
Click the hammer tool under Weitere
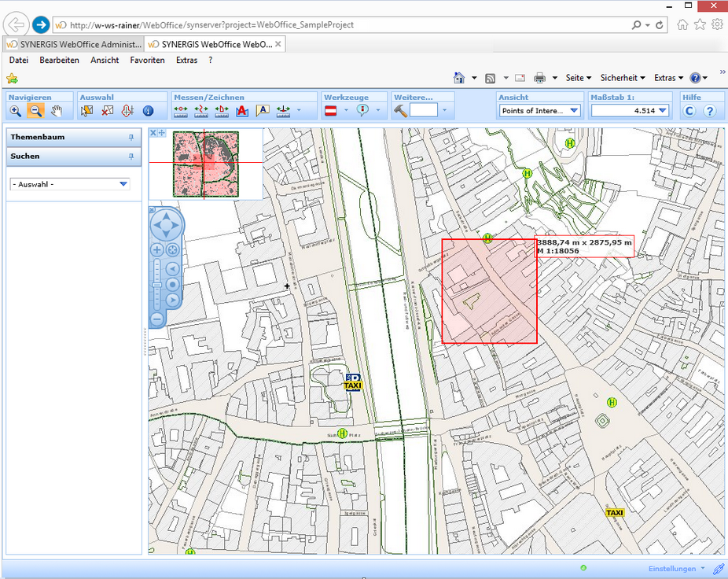click(x=401, y=111)
